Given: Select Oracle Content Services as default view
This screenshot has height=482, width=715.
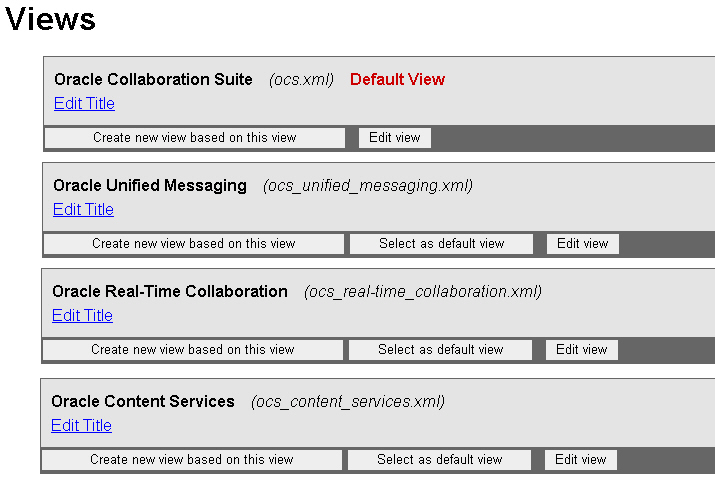Looking at the screenshot, I should [x=440, y=460].
